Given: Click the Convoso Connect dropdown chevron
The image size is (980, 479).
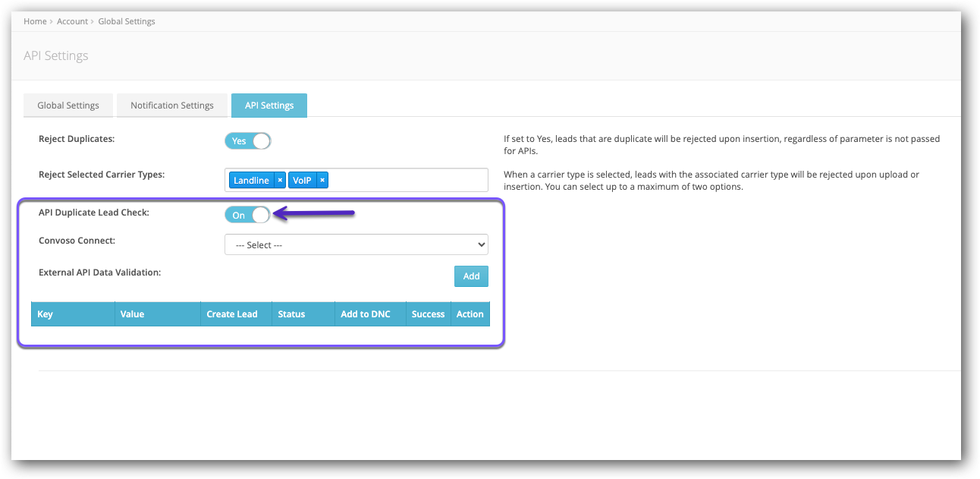Looking at the screenshot, I should 481,244.
